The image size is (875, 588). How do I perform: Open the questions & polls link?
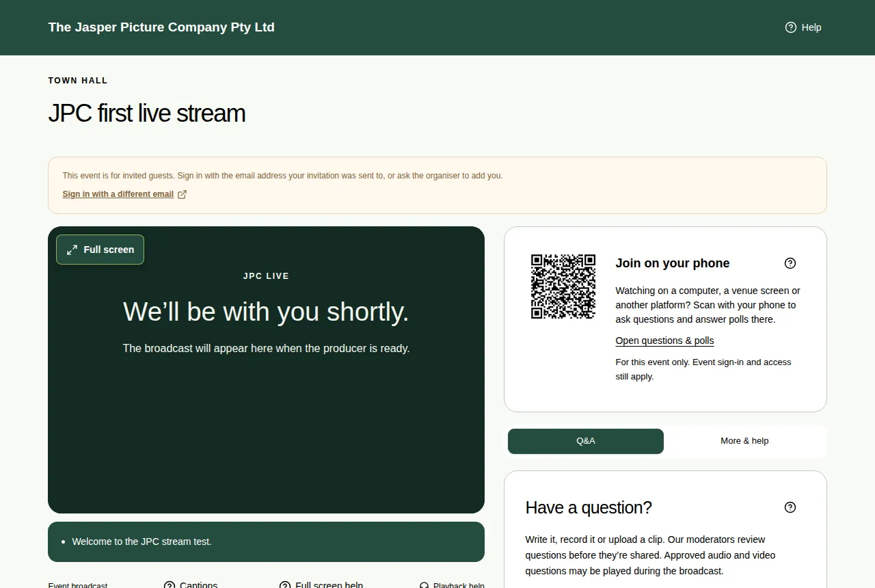[x=664, y=340]
